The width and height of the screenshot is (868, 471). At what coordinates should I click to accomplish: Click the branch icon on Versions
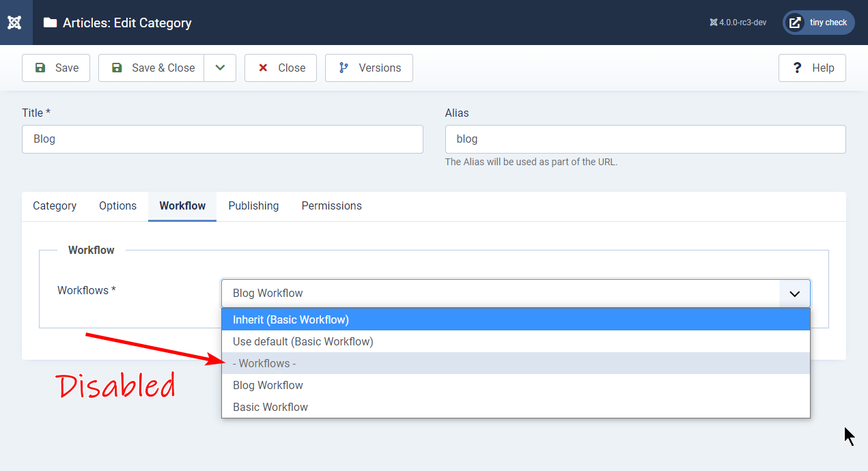344,68
